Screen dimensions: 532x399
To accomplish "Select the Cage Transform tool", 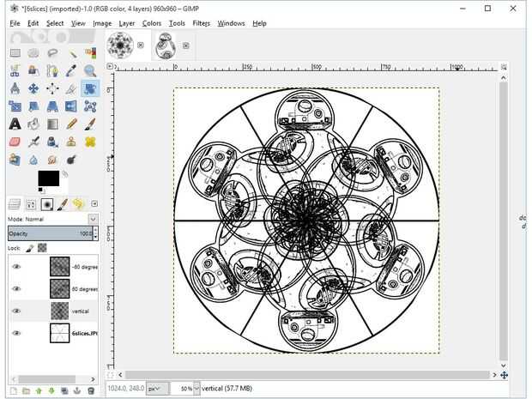I will point(90,106).
